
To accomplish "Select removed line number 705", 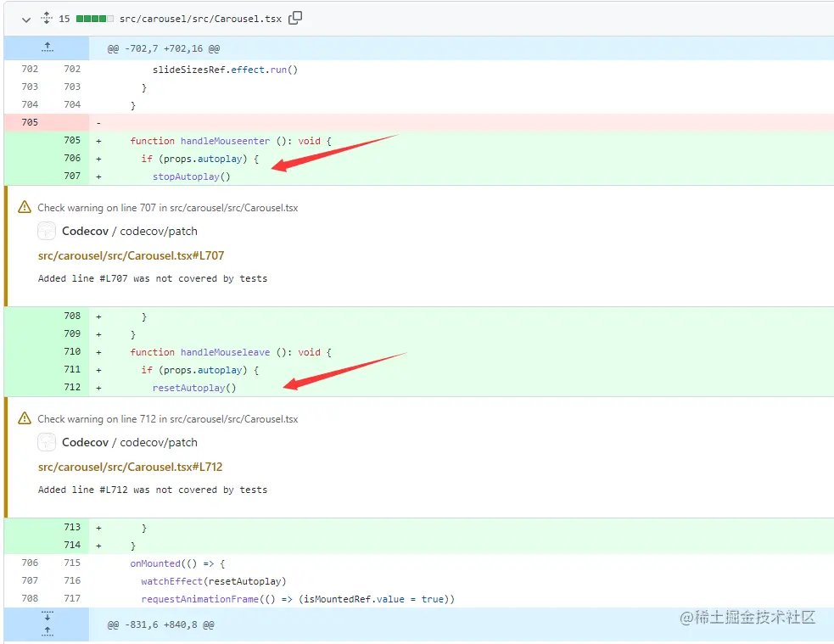I will click(30, 122).
